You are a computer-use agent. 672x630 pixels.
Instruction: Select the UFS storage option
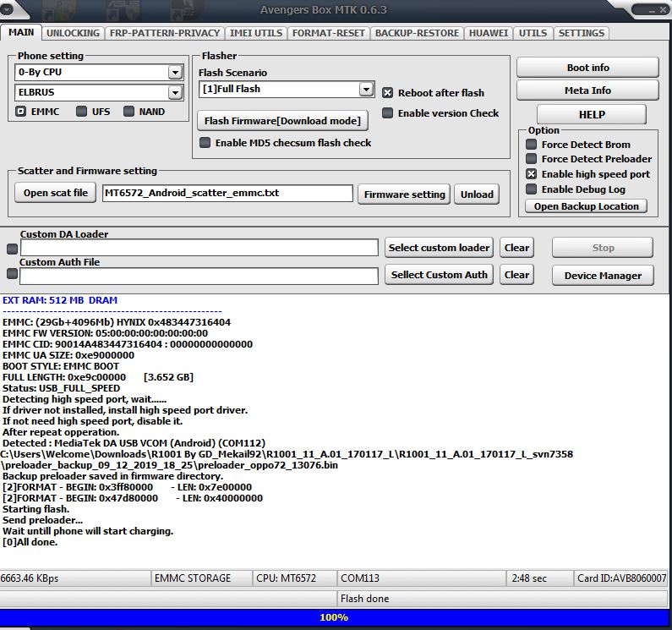coord(81,112)
